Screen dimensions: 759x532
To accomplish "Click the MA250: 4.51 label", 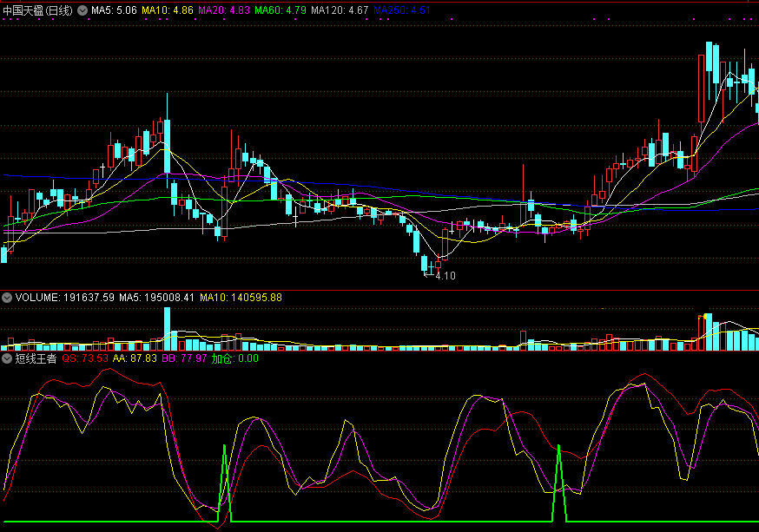I will (402, 10).
